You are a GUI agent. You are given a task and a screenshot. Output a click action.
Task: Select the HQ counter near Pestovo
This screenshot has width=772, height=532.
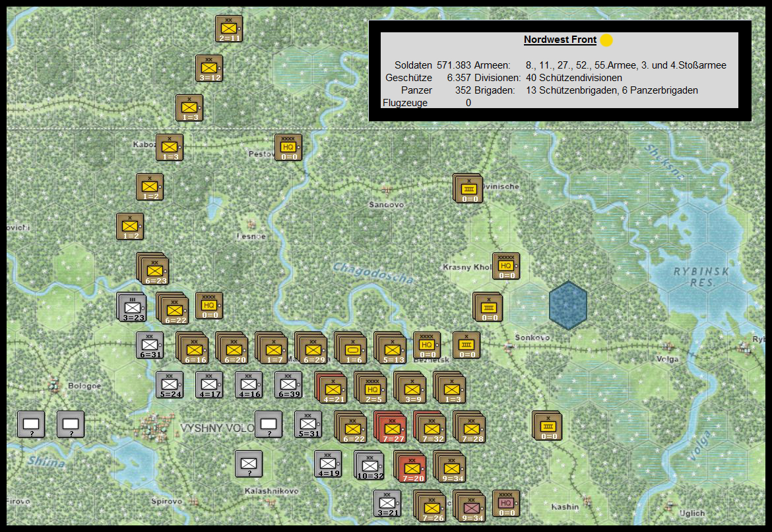click(x=288, y=148)
